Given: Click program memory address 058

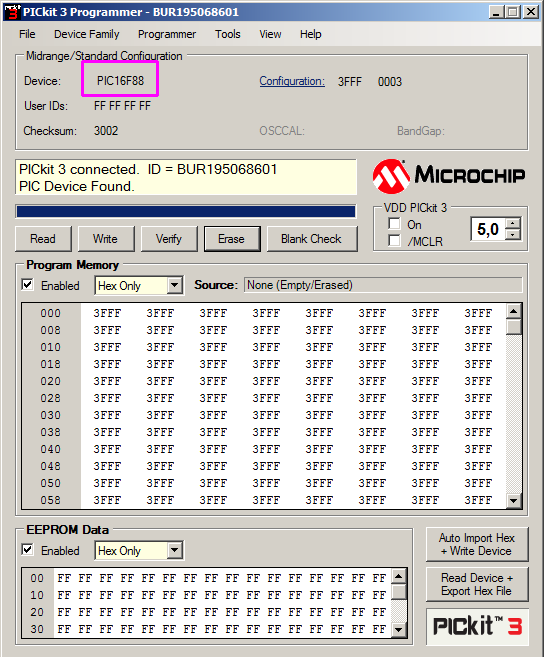Looking at the screenshot, I should [x=51, y=500].
